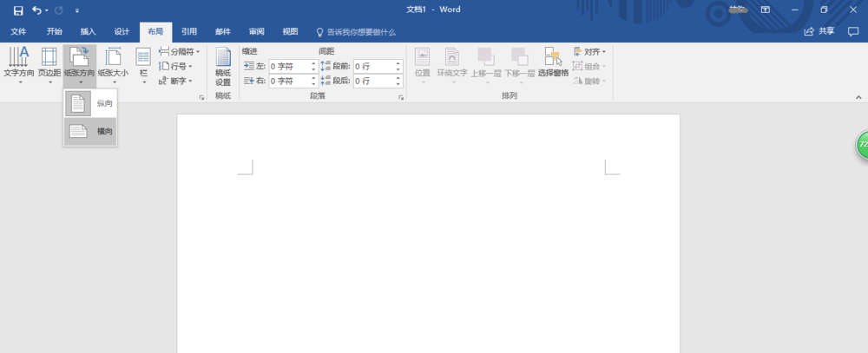Click the left indent 左 input field
The height and width of the screenshot is (353, 868).
(x=290, y=67)
